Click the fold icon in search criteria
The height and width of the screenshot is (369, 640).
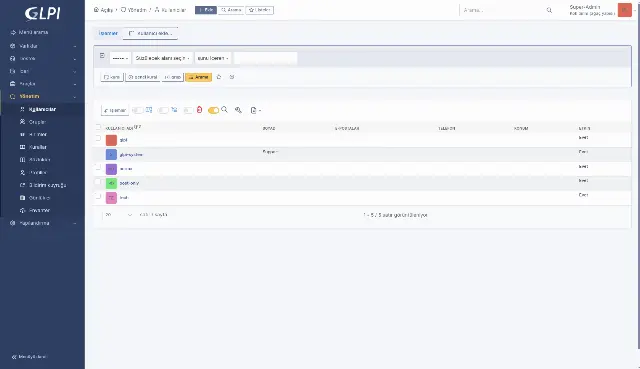click(x=102, y=56)
